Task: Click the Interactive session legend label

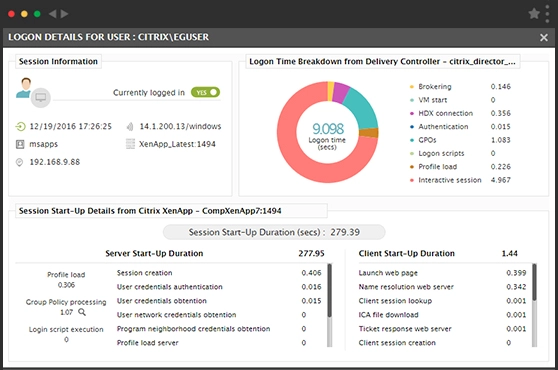Action: point(450,180)
